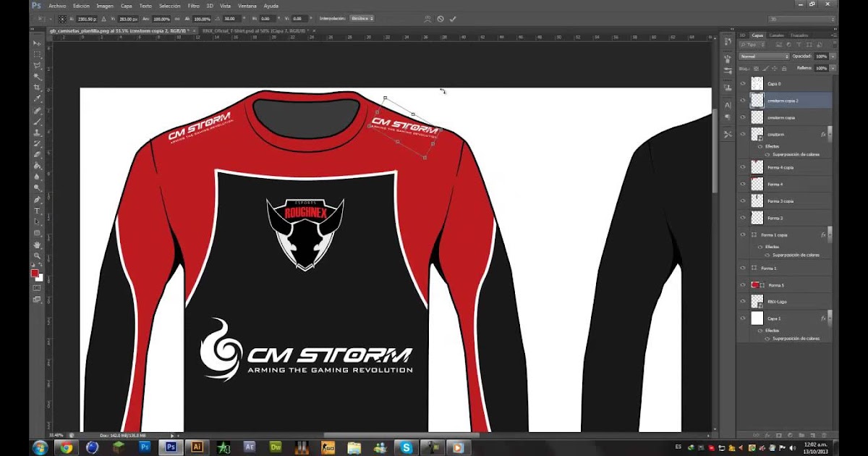Viewport: 868px width, 456px height.
Task: Open the Relleno value dropdown arrow
Action: pos(833,68)
